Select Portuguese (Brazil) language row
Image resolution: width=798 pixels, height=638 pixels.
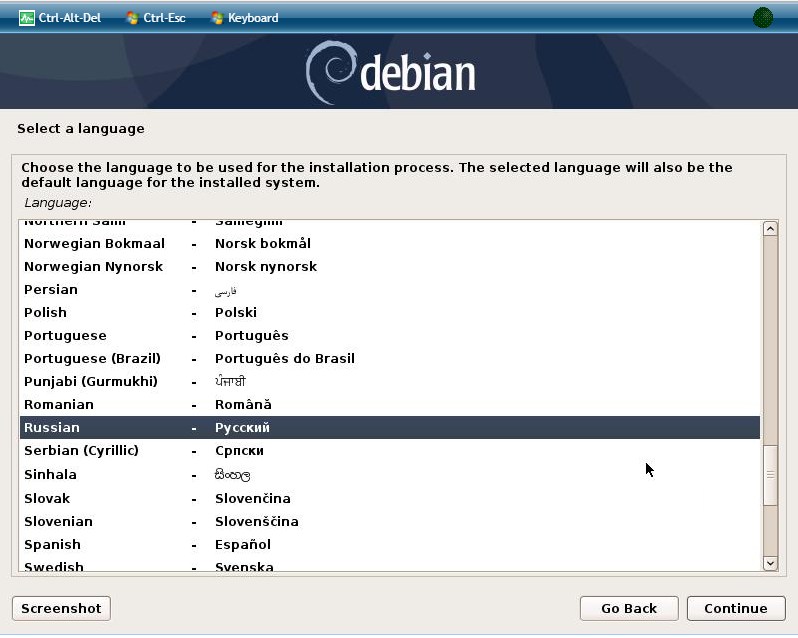coord(390,359)
